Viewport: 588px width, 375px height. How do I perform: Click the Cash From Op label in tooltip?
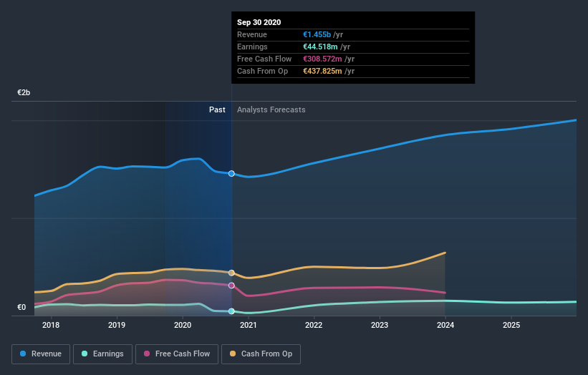(263, 71)
